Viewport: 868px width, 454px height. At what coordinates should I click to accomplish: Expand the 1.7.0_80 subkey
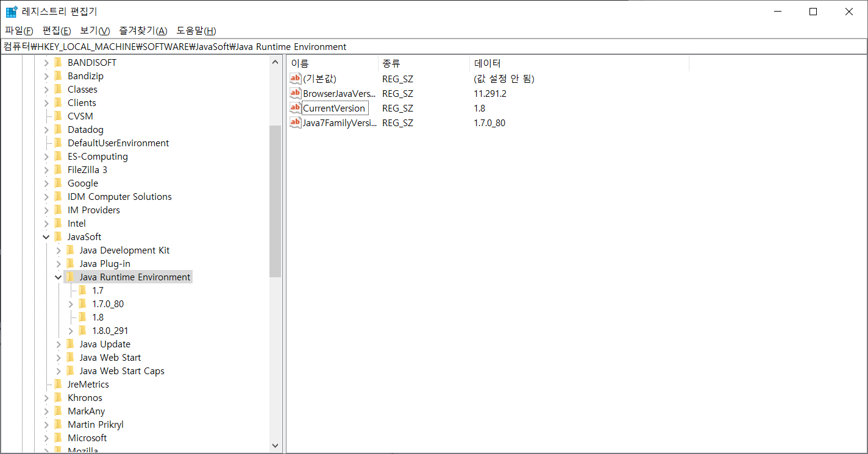point(71,303)
